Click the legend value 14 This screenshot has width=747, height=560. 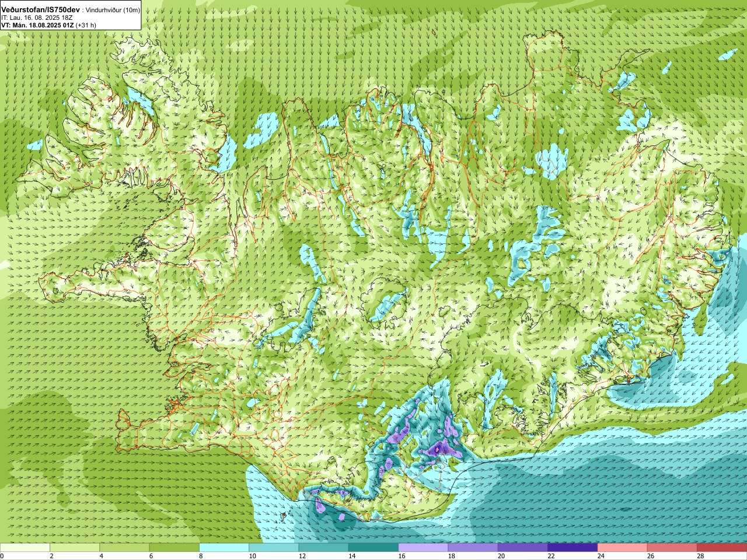[352, 556]
